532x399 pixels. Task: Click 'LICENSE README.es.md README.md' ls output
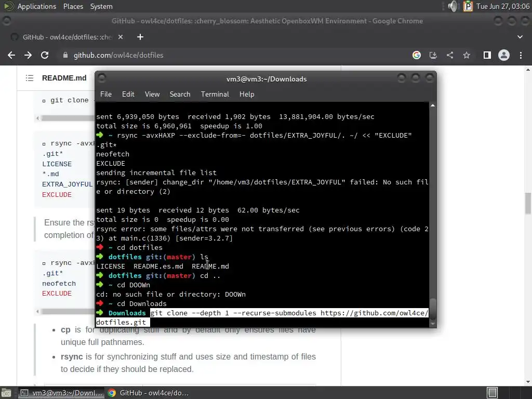[163, 267]
